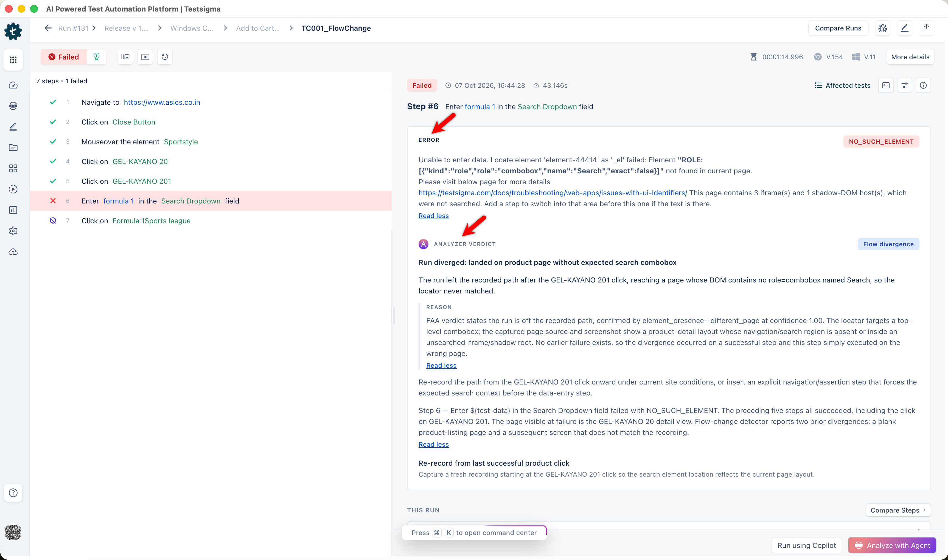Play the run video recording icon

[145, 57]
